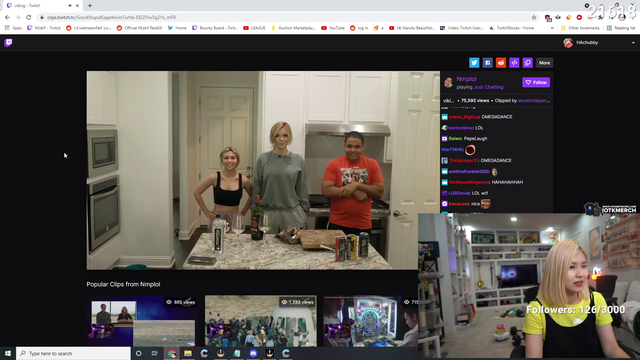Expand the bookmarks overflow chevron
The height and width of the screenshot is (360, 640).
point(552,28)
